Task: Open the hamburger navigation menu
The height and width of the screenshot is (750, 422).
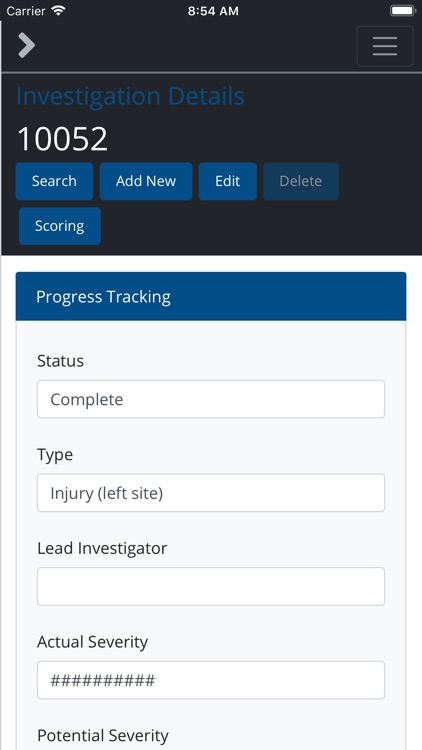Action: pyautogui.click(x=385, y=46)
